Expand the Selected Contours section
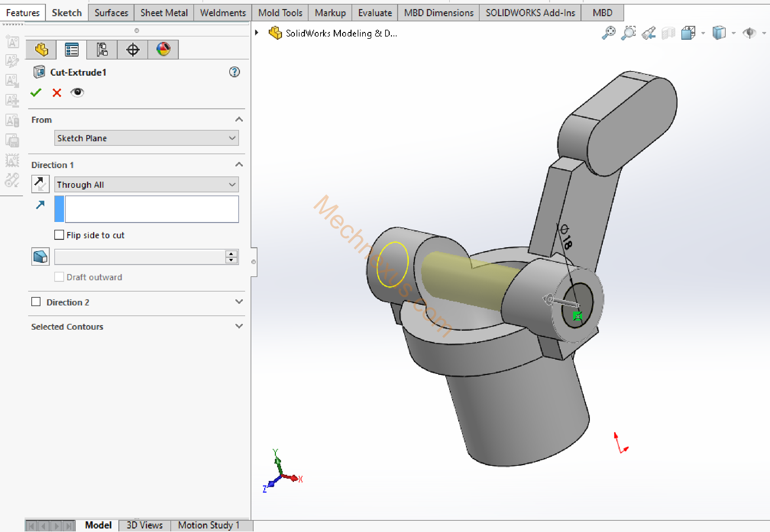Screen dimensions: 770x532 (239, 326)
